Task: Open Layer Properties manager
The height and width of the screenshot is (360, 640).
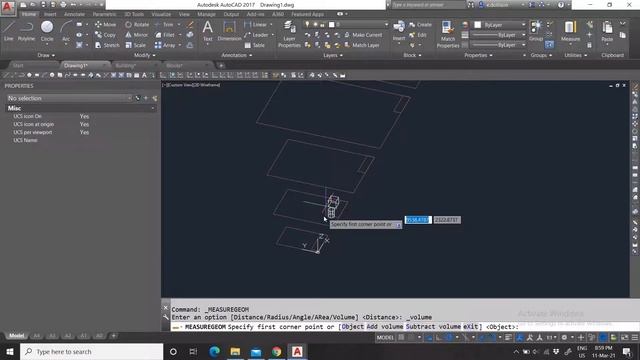Action: 289,34
